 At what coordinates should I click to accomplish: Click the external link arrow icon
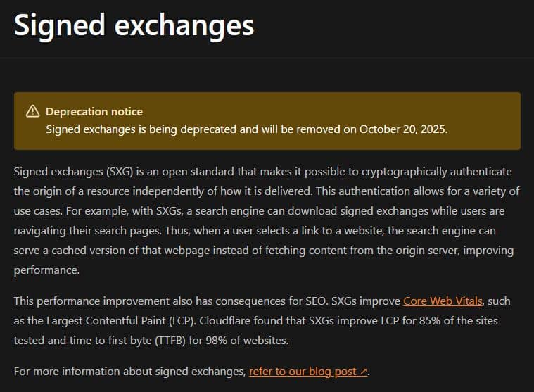tap(363, 372)
